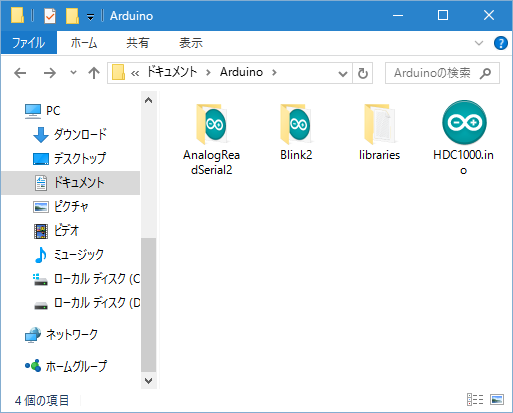The width and height of the screenshot is (513, 413).
Task: Click the navigation pane scrollbar thumb
Action: [149, 305]
